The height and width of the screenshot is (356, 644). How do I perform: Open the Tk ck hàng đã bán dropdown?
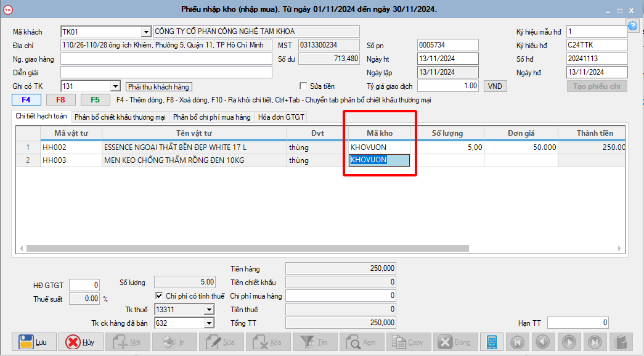click(x=209, y=323)
